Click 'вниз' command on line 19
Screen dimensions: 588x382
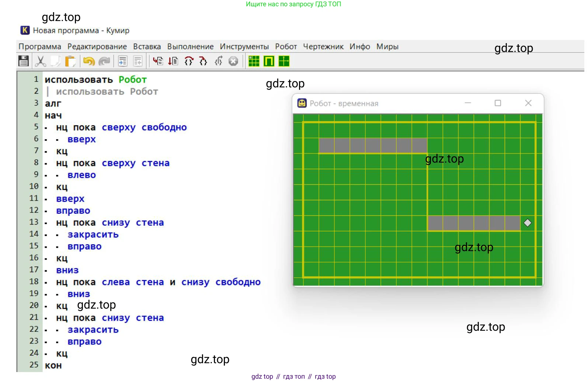coord(79,294)
